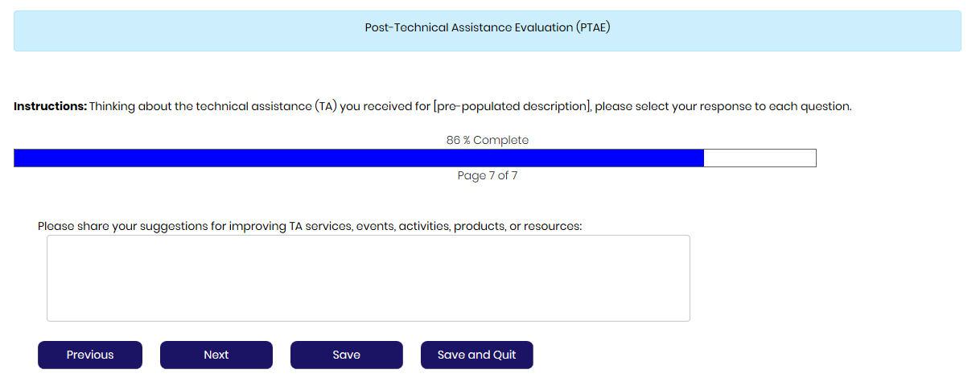Focus the suggestions text box

click(x=368, y=278)
